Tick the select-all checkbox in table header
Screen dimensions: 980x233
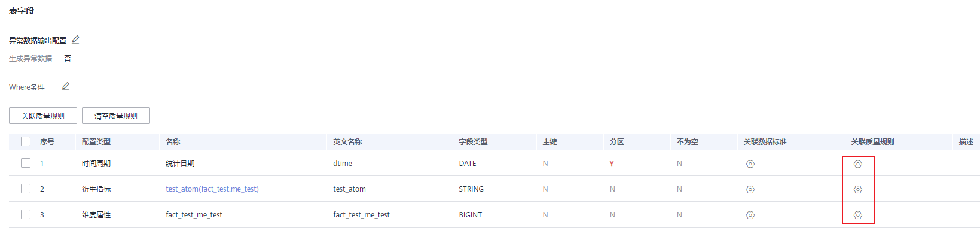(x=26, y=141)
